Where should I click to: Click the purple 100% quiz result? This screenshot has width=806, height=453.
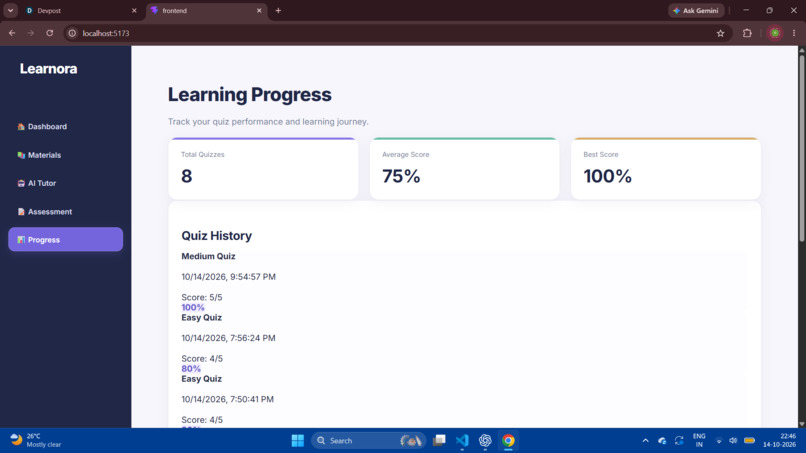[193, 307]
